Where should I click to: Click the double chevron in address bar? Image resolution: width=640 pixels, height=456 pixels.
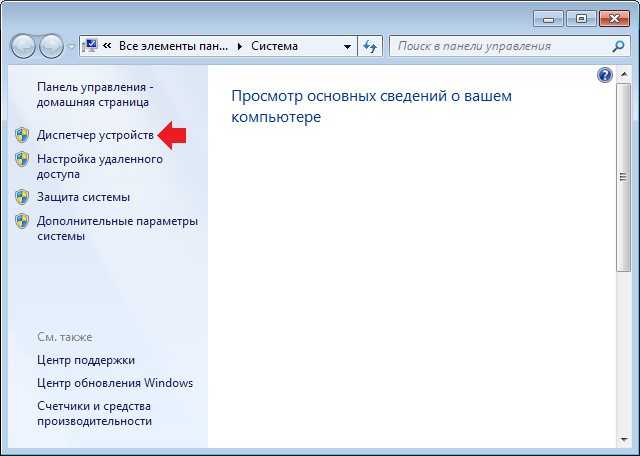pyautogui.click(x=107, y=46)
